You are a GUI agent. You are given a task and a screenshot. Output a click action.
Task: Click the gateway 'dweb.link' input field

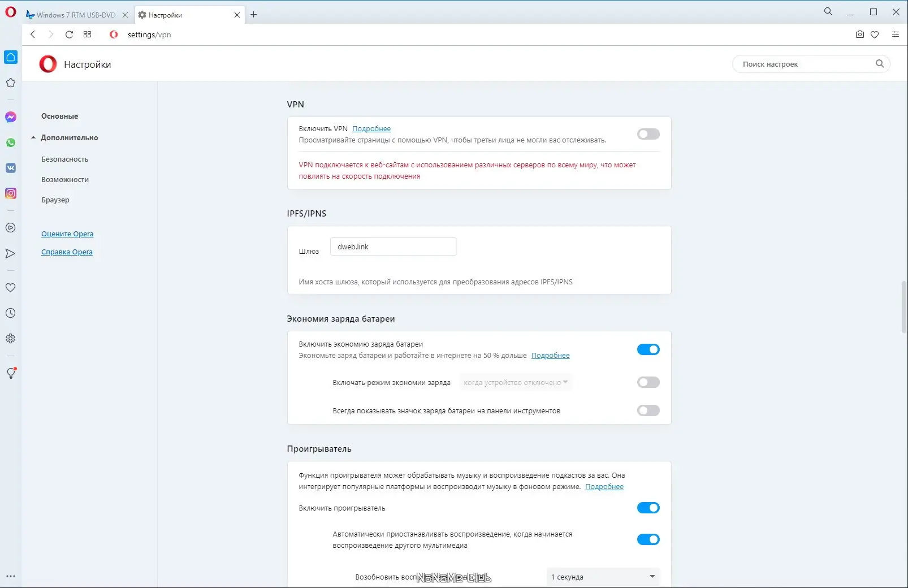[x=394, y=247]
